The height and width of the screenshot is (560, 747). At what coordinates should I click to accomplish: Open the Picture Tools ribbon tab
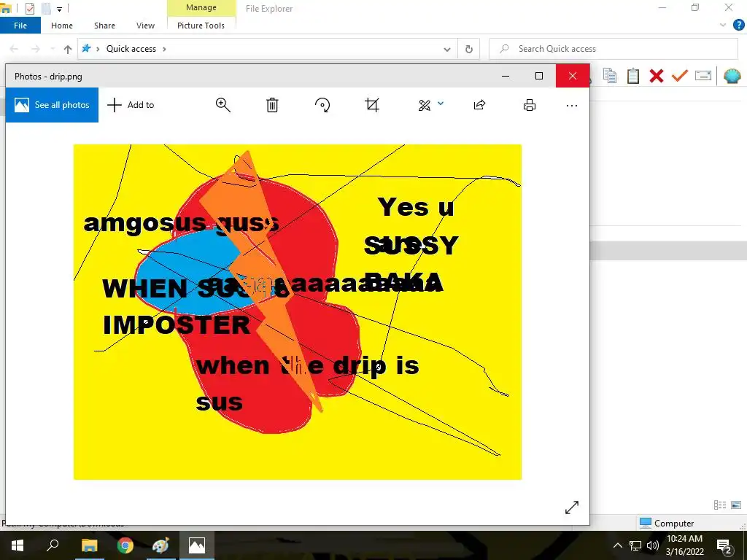click(201, 26)
